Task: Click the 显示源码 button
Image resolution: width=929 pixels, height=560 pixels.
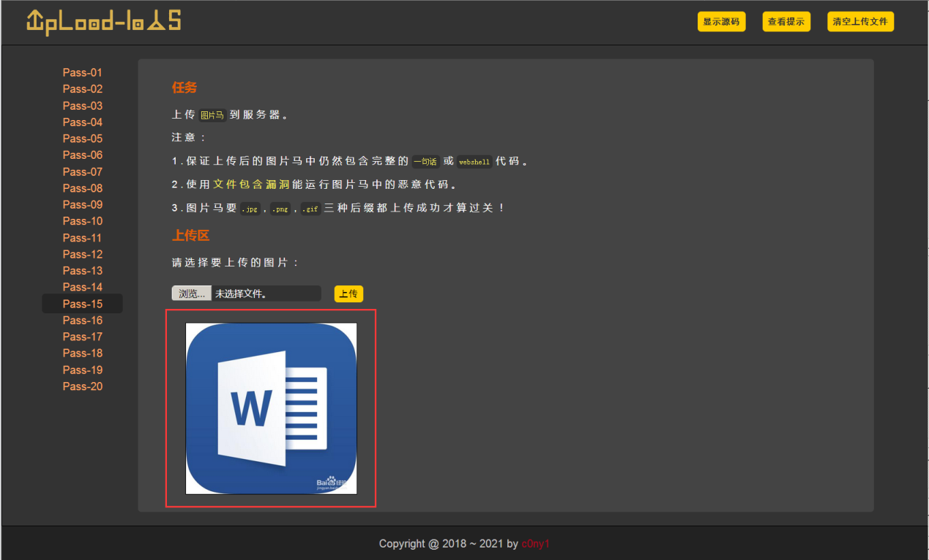Action: [721, 22]
